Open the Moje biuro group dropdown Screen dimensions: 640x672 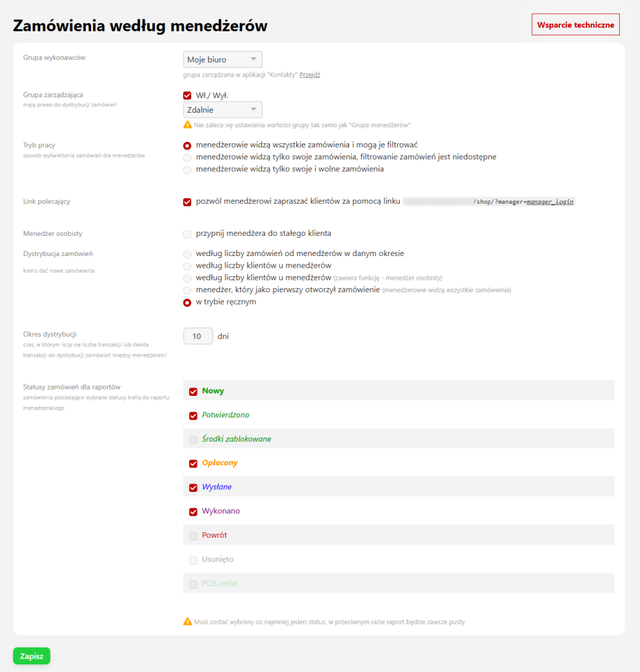click(223, 60)
